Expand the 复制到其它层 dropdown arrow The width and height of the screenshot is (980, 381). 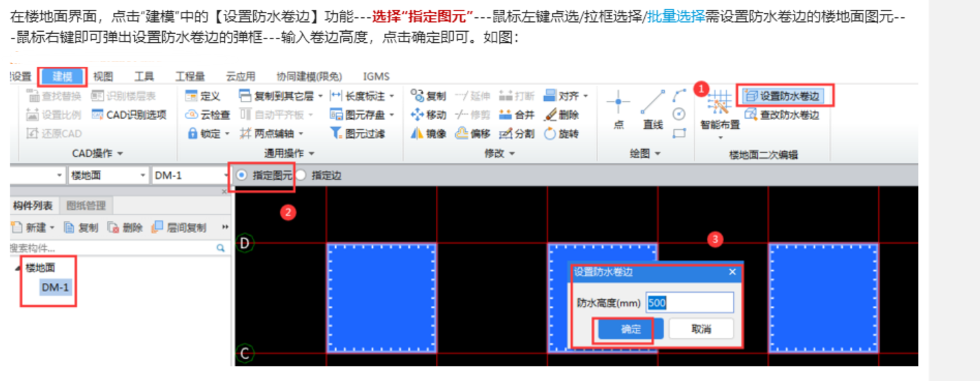(320, 96)
